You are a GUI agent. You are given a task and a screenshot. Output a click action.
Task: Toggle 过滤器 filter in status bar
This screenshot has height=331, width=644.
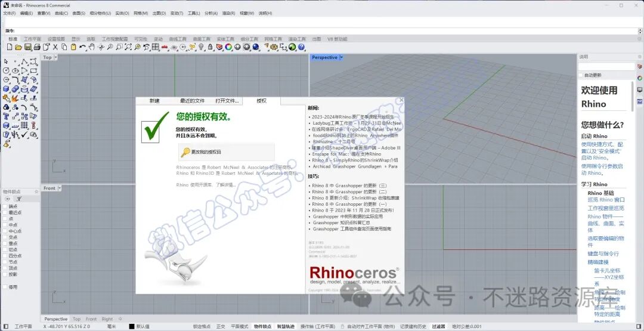438,326
